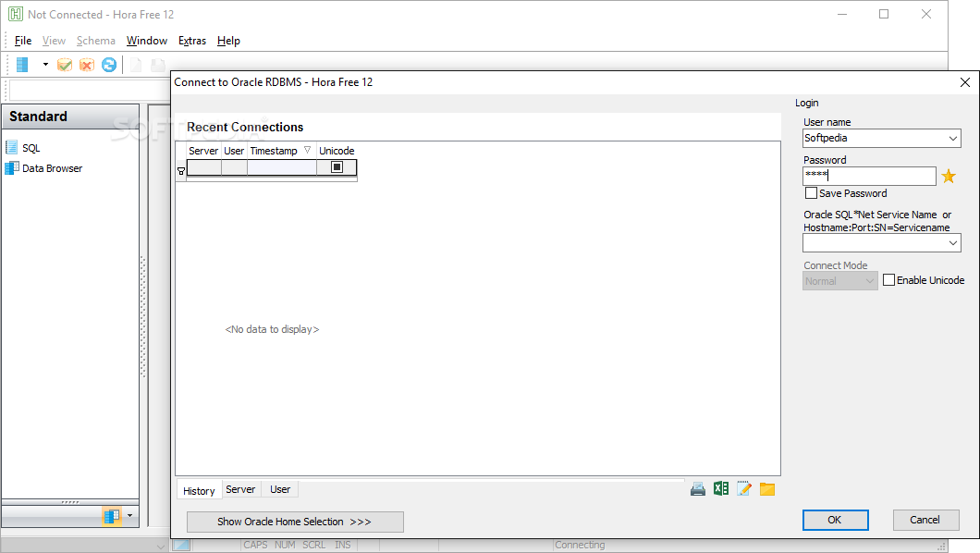The width and height of the screenshot is (980, 553).
Task: Click into the Password input field
Action: (869, 176)
